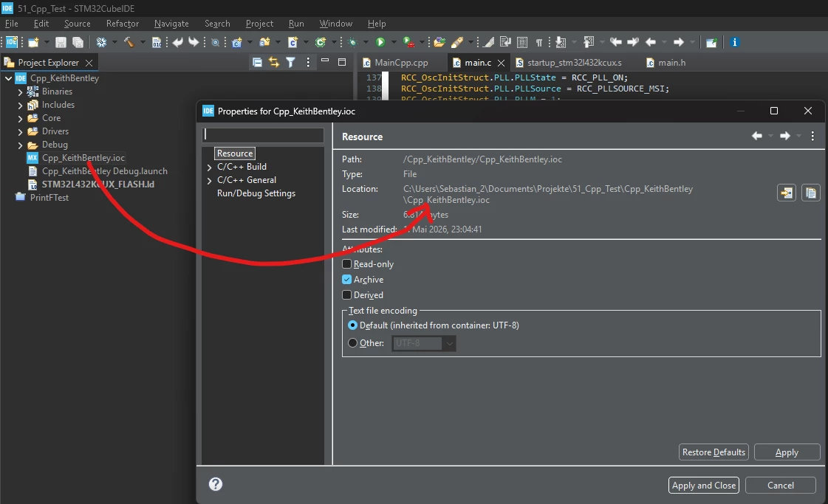This screenshot has height=504, width=828.
Task: Open the dialog's three-dot view menu
Action: tap(812, 137)
